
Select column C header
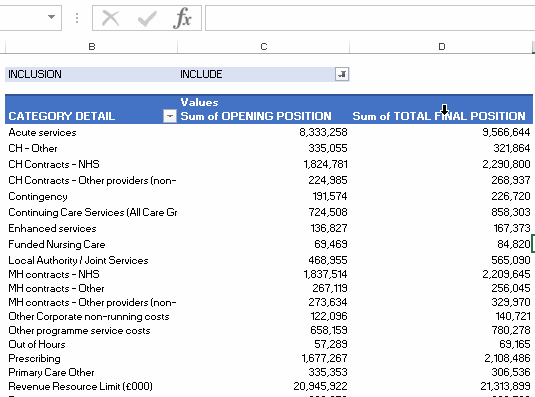click(x=263, y=47)
